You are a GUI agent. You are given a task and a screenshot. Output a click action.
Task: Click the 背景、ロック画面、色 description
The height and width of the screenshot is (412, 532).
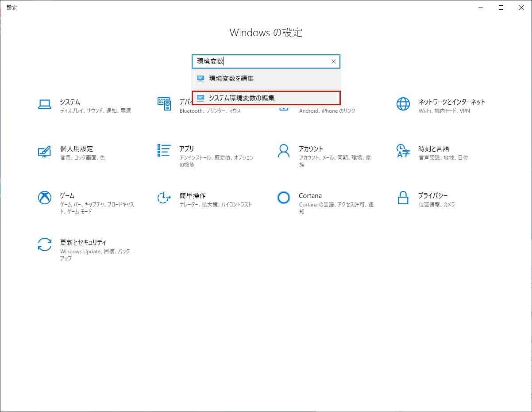point(82,158)
